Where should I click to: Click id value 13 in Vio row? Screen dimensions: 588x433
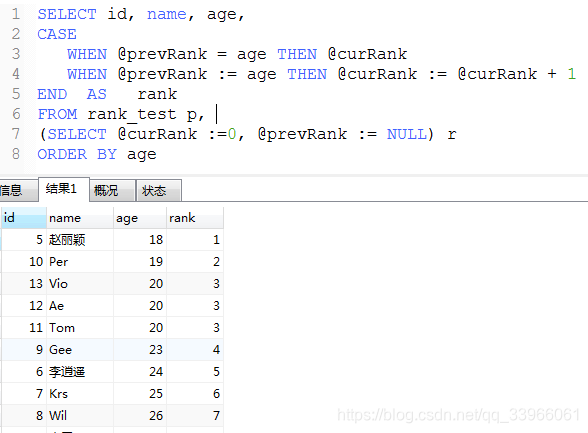[x=24, y=284]
